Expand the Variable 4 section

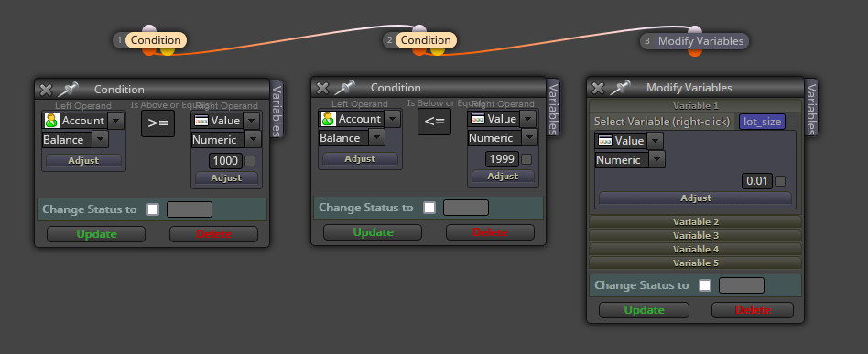(x=695, y=250)
